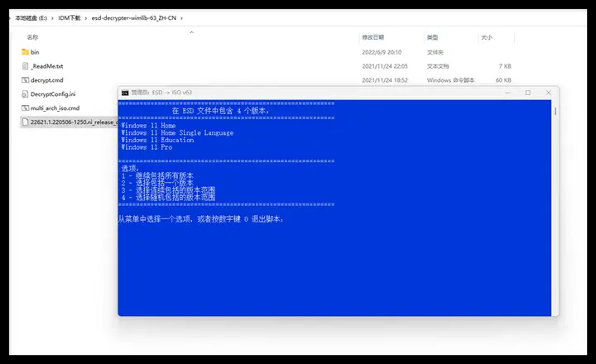The width and height of the screenshot is (596, 364).
Task: Click the Windows 11 Education line in console
Action: pyautogui.click(x=157, y=140)
